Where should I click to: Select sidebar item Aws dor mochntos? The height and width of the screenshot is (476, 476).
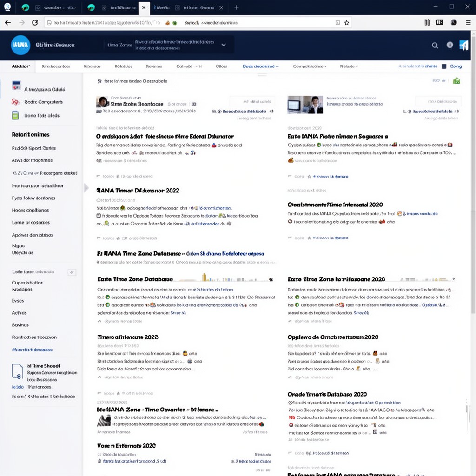tap(32, 160)
